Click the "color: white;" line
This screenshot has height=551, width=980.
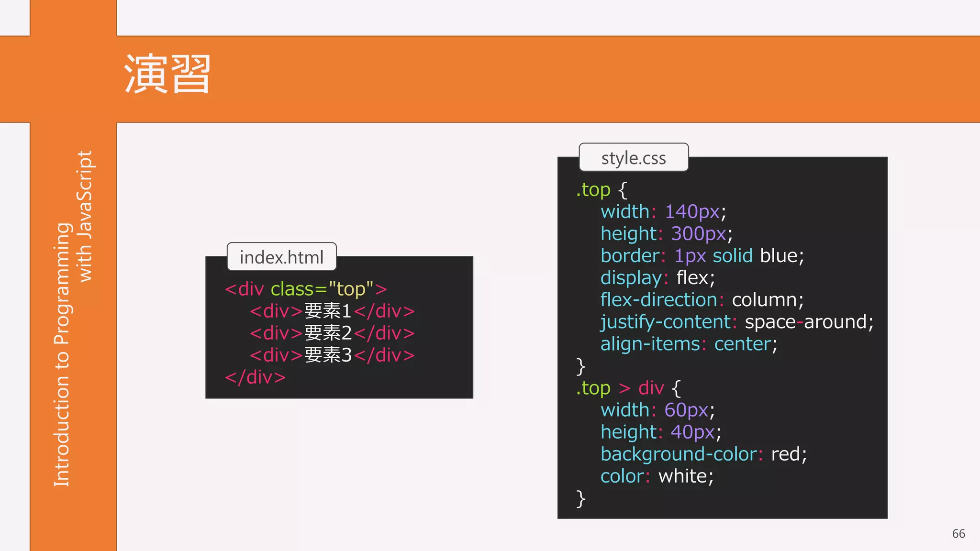tap(657, 476)
